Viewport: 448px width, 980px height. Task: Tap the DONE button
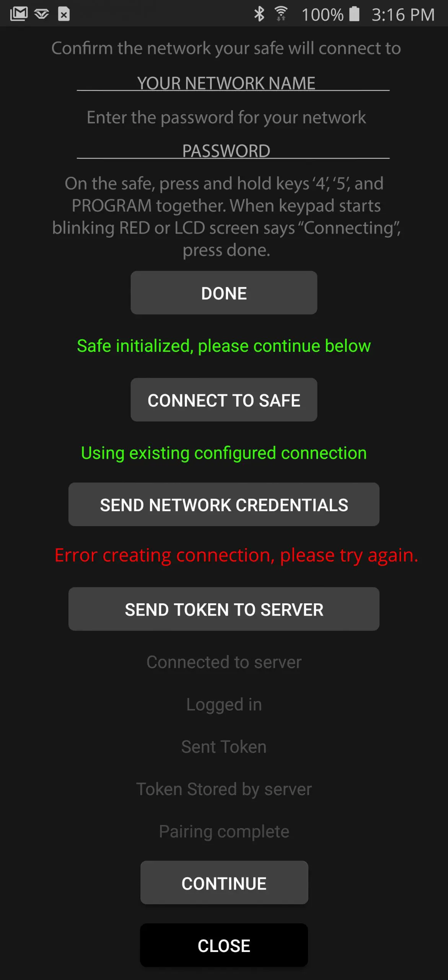click(224, 293)
